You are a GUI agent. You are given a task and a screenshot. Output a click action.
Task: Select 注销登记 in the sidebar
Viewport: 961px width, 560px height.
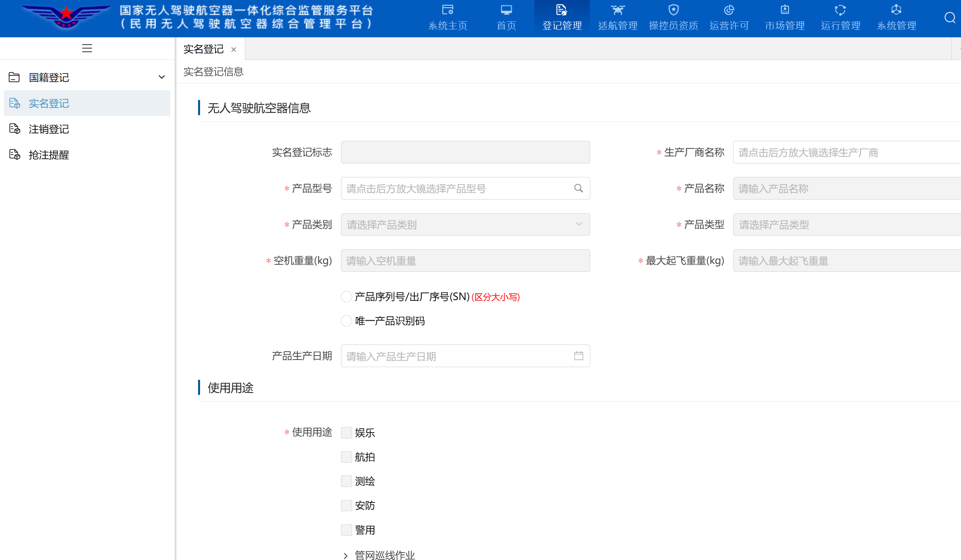coord(87,129)
